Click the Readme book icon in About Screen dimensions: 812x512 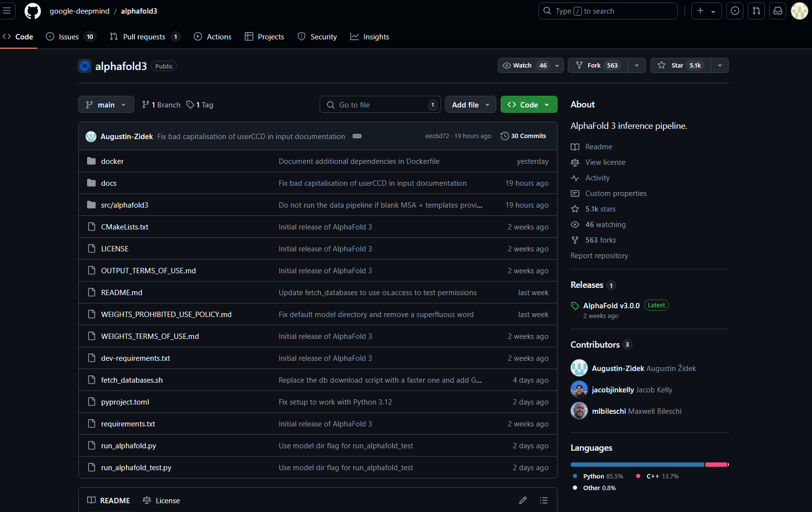click(575, 147)
